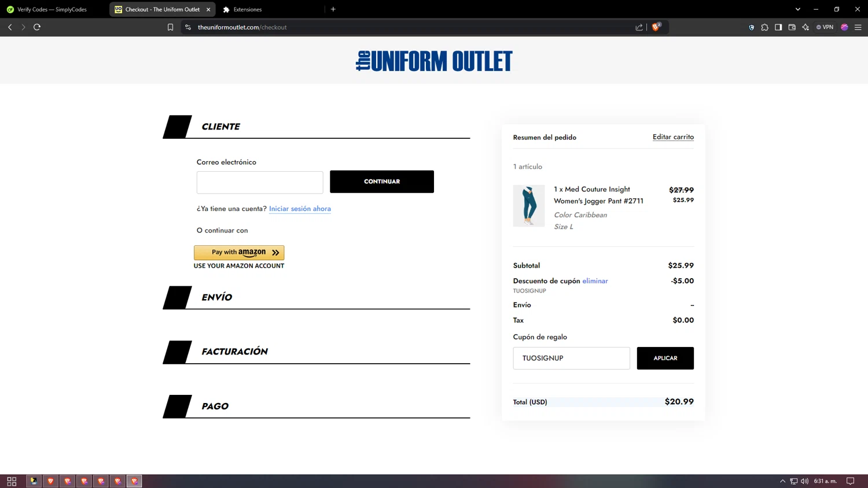Show hidden system tray icons chevron
Image resolution: width=868 pixels, height=488 pixels.
[x=782, y=481]
